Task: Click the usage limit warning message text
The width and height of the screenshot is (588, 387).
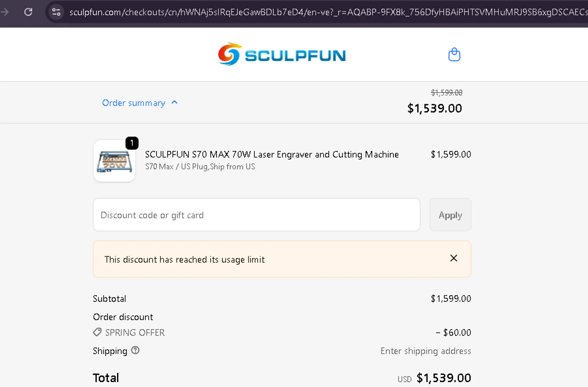Action: click(x=185, y=260)
